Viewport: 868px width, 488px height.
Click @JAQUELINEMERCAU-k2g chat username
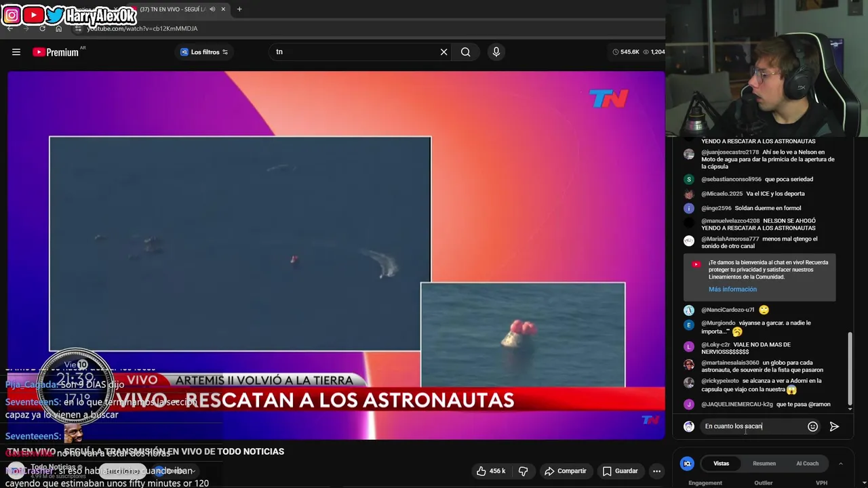tap(737, 405)
